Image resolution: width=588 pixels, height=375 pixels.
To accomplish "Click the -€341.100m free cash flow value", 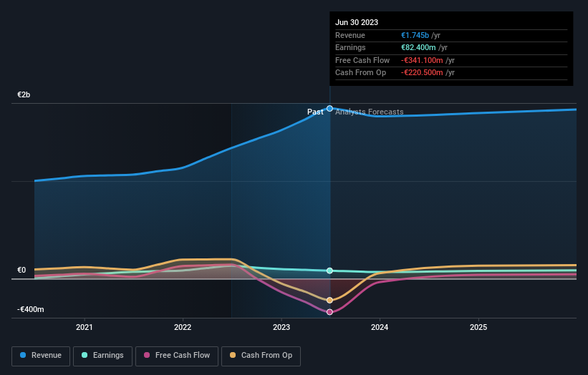I will [422, 60].
